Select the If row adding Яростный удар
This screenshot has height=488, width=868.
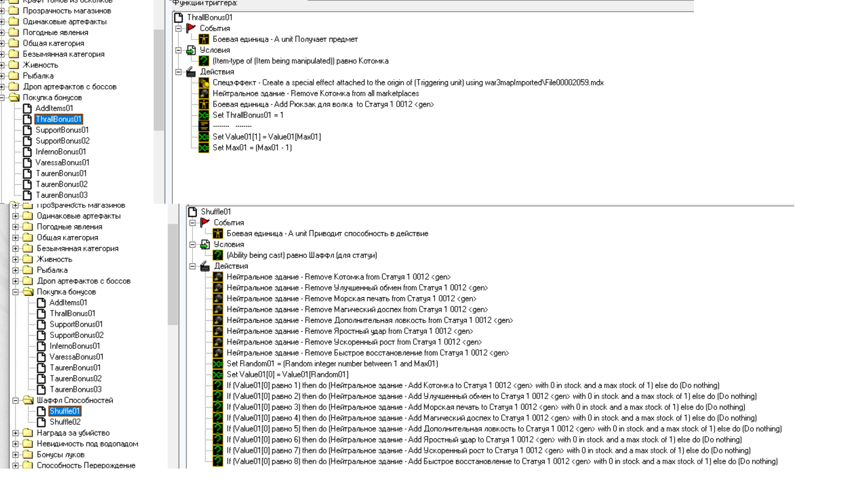click(x=484, y=440)
